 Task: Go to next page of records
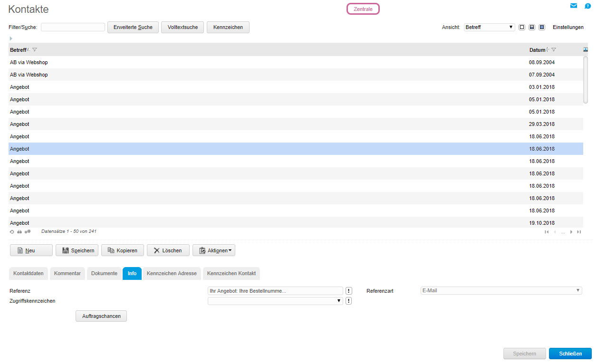point(571,232)
